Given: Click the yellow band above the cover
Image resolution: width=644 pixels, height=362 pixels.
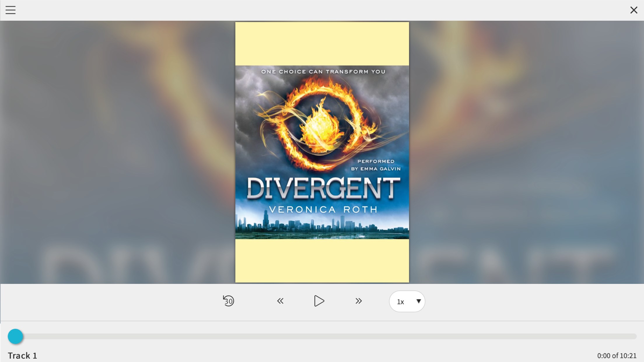Looking at the screenshot, I should coord(322,44).
